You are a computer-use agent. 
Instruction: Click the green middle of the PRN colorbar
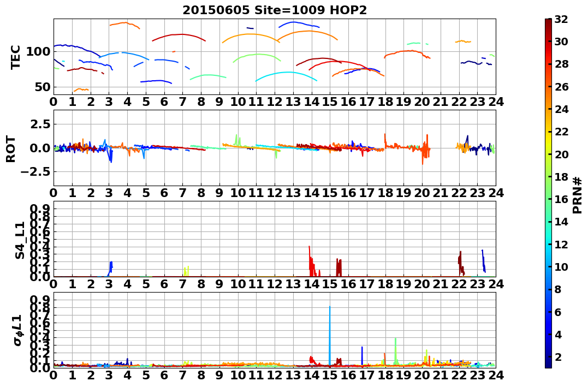[548, 193]
